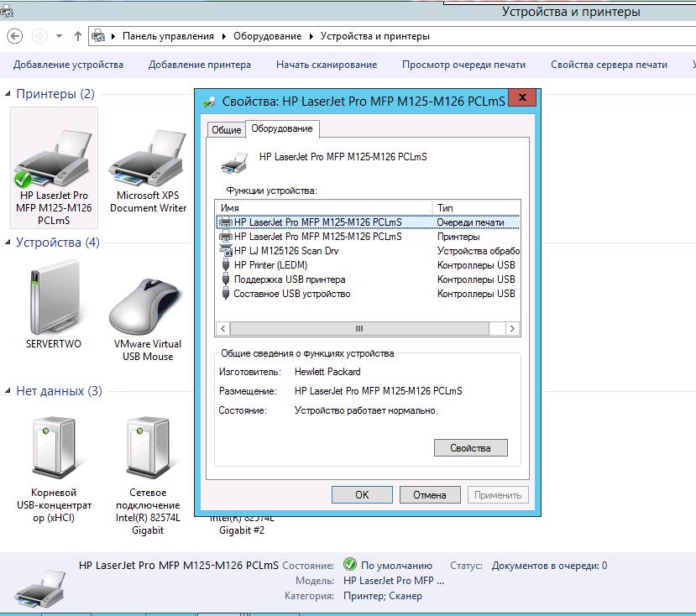Click Добавление принтера in the toolbar

tap(199, 65)
